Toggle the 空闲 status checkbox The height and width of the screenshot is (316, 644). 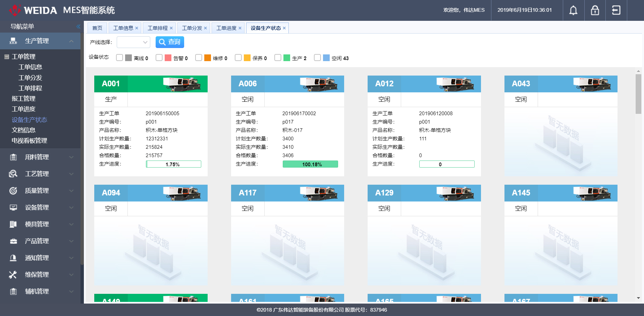tap(317, 58)
